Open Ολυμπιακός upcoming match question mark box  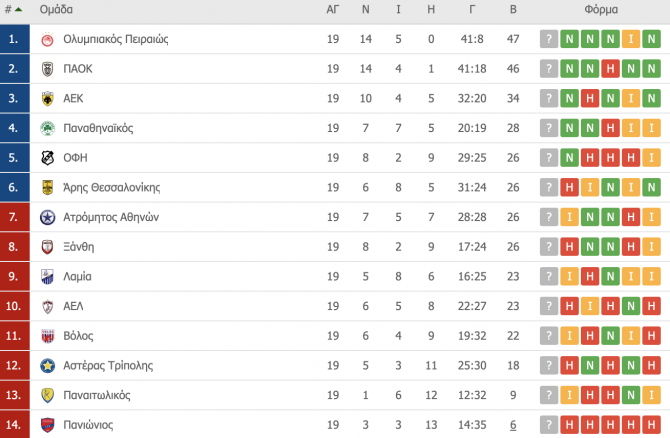pyautogui.click(x=549, y=39)
